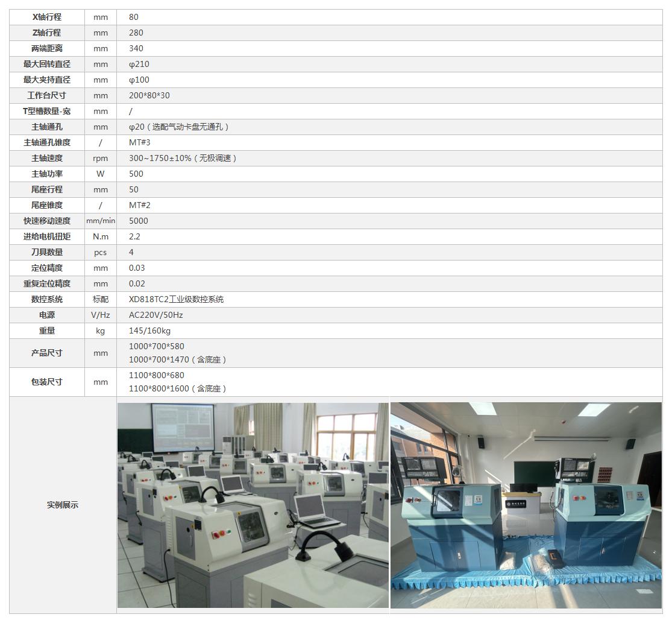This screenshot has height=623, width=672.
Task: Click the X轴行程 value 80
Action: click(x=134, y=17)
